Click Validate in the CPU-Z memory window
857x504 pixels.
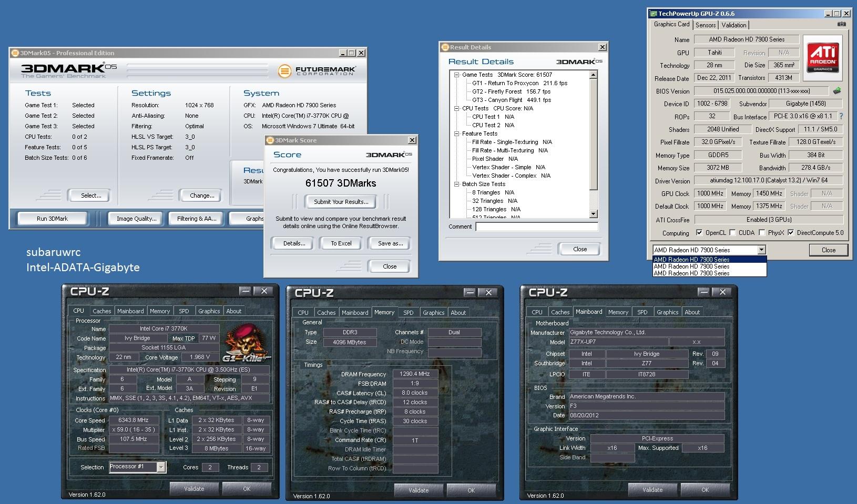[419, 490]
